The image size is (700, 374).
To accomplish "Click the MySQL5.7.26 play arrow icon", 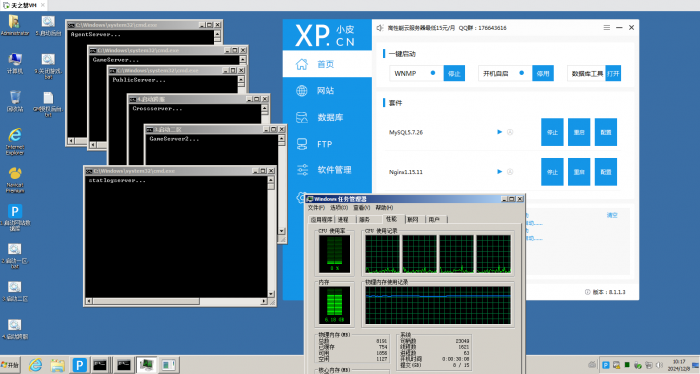I will (500, 132).
